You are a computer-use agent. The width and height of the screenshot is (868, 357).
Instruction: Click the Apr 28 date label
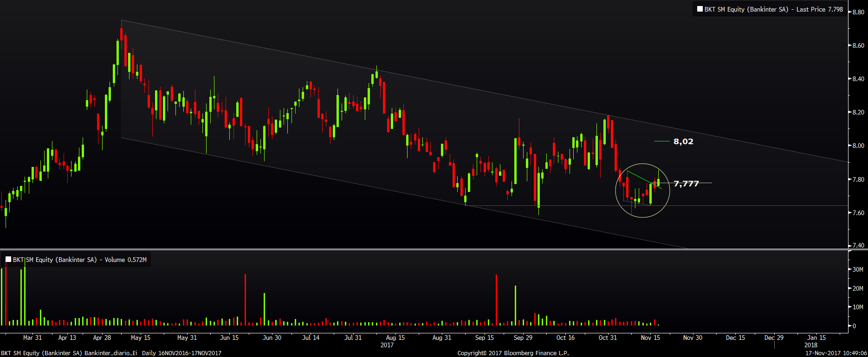click(x=102, y=338)
